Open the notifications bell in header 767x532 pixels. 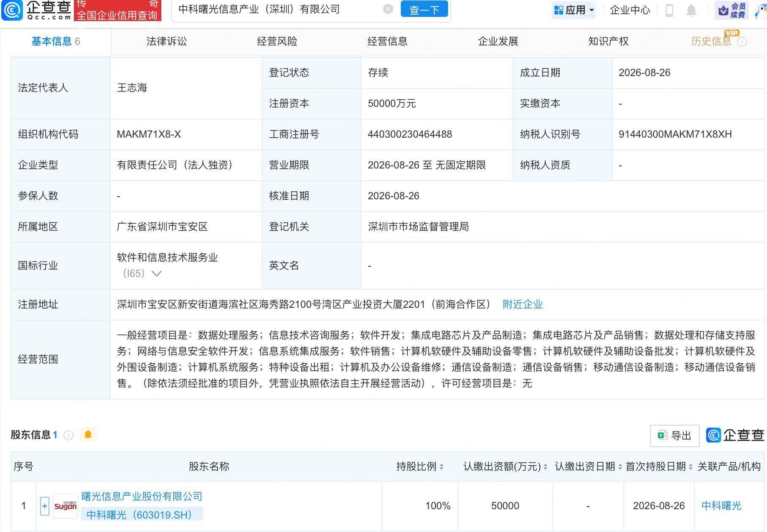point(691,10)
